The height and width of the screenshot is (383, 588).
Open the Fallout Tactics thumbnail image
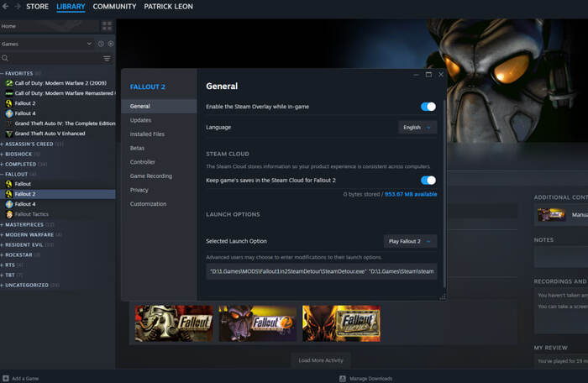[x=342, y=323]
